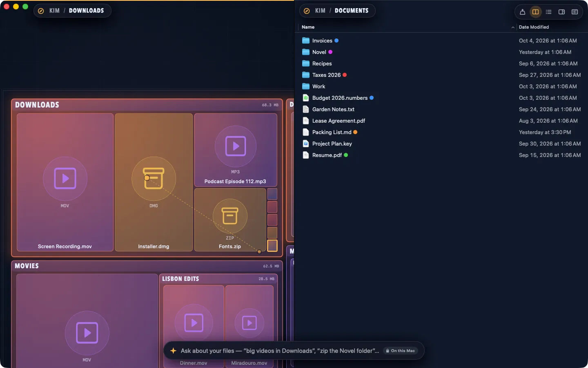The width and height of the screenshot is (588, 368).
Task: Toggle the dual-pane split view icon
Action: pos(535,12)
